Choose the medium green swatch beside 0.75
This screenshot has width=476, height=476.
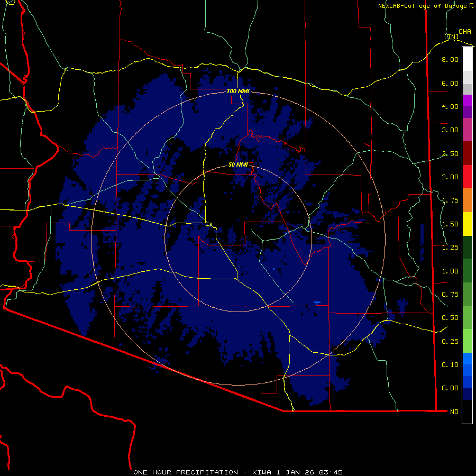(x=467, y=294)
